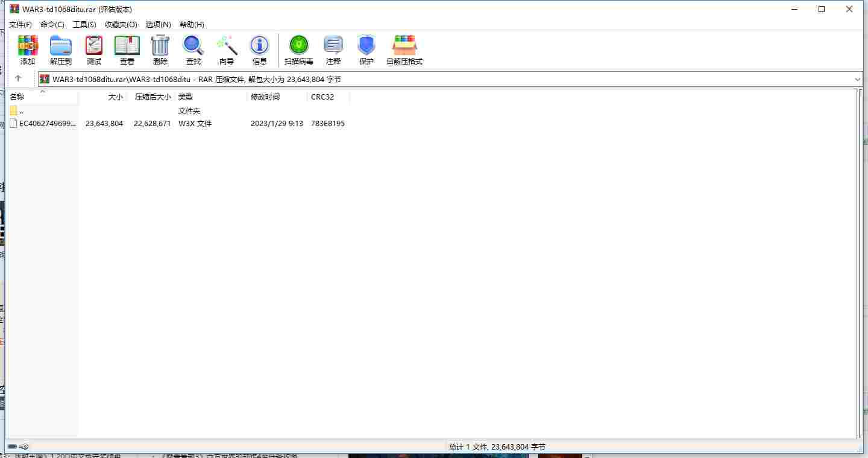868x458 pixels.
Task: Sort by 大小 column header
Action: (x=102, y=97)
